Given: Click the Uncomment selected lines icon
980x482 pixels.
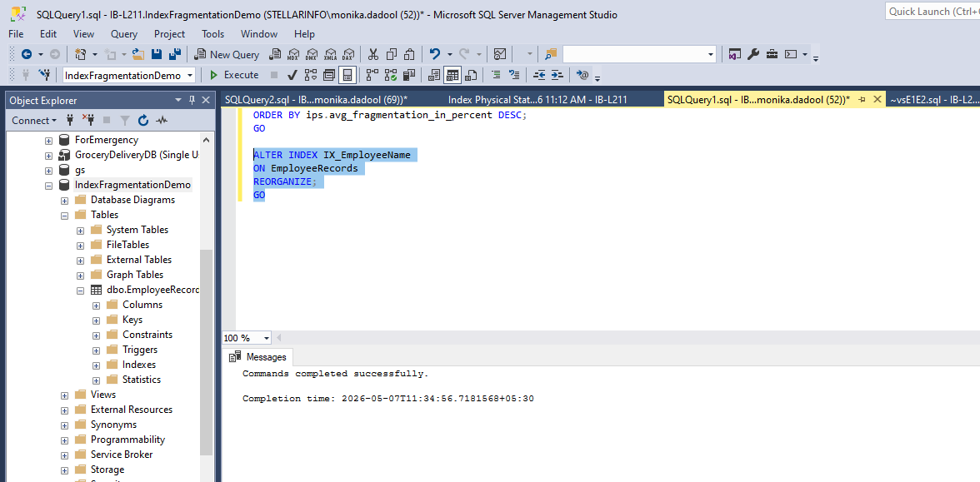Looking at the screenshot, I should pyautogui.click(x=514, y=75).
